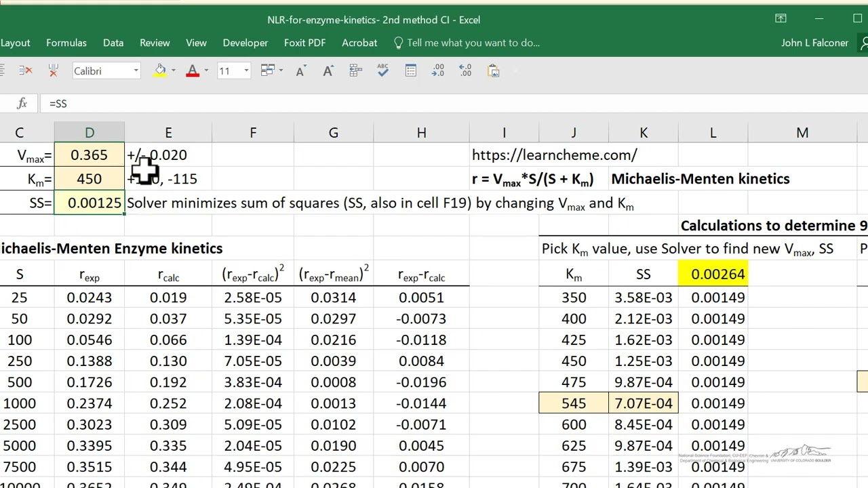Image resolution: width=868 pixels, height=488 pixels.
Task: Select rcalc value 0.252
Action: pos(168,403)
